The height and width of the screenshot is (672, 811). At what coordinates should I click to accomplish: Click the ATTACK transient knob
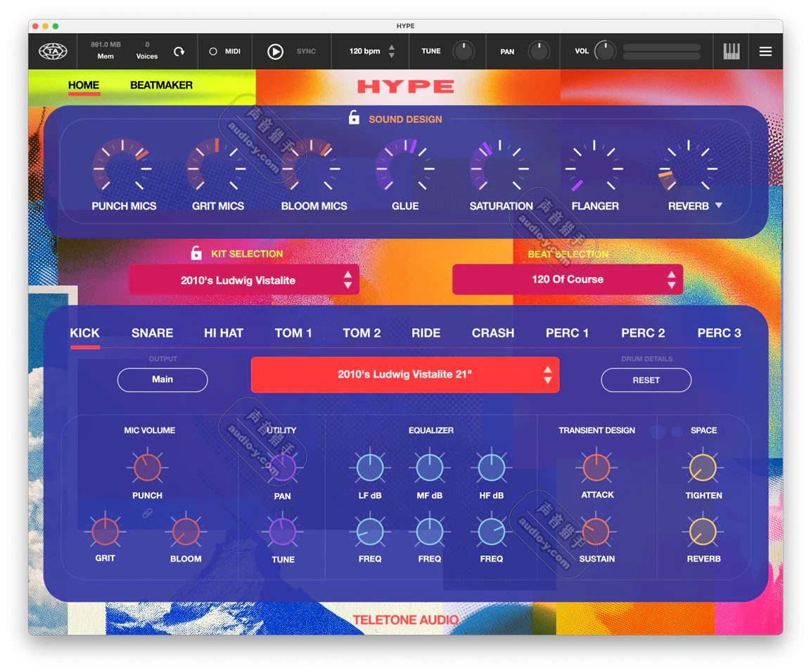coord(596,467)
